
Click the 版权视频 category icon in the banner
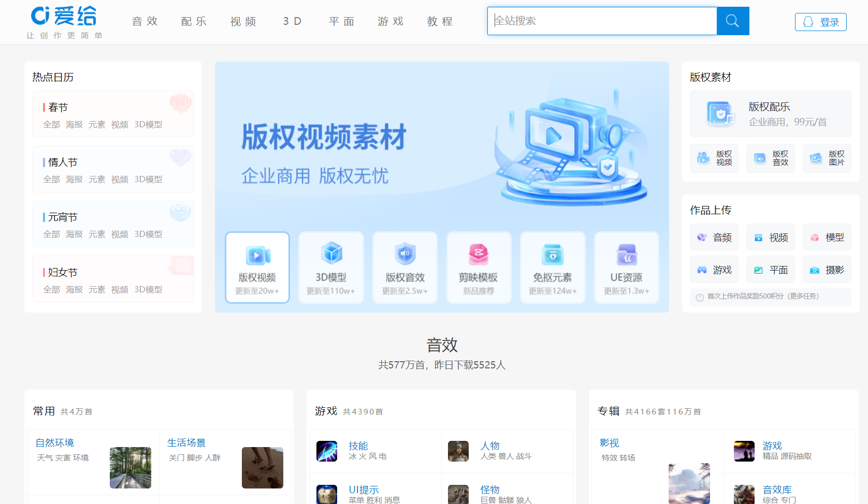click(257, 255)
